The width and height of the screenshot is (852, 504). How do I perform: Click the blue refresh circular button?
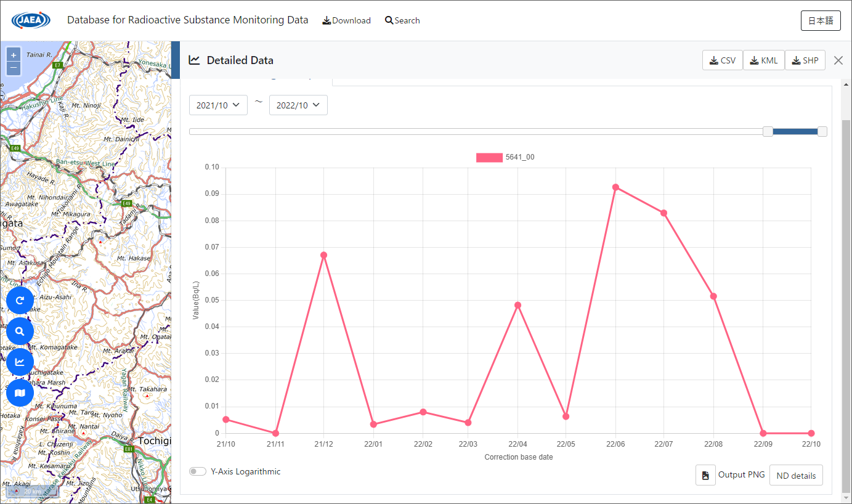(x=20, y=301)
